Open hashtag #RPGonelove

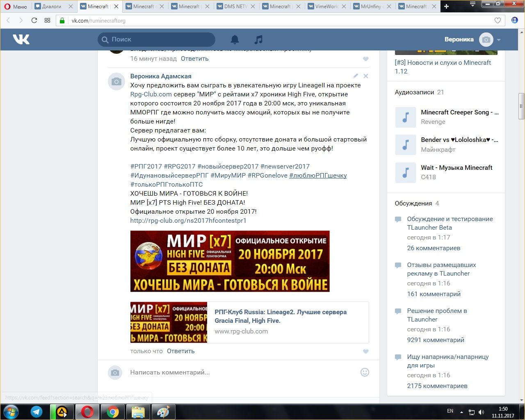click(x=267, y=176)
